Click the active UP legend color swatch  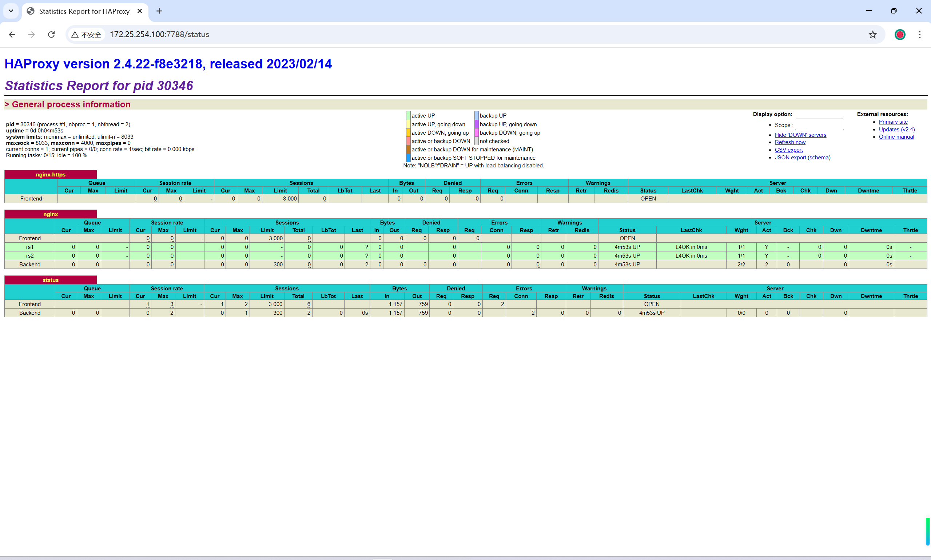[408, 115]
